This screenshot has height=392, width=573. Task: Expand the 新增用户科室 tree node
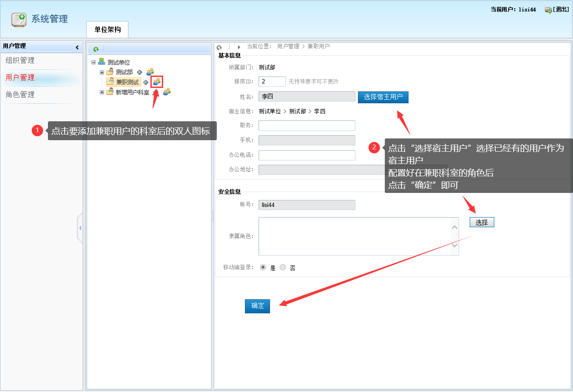point(102,92)
